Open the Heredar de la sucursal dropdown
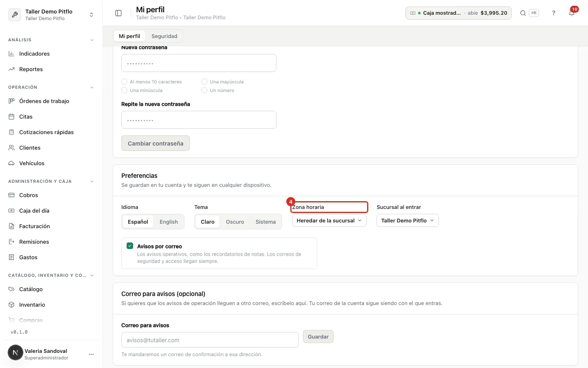The width and height of the screenshot is (588, 368). tap(329, 220)
